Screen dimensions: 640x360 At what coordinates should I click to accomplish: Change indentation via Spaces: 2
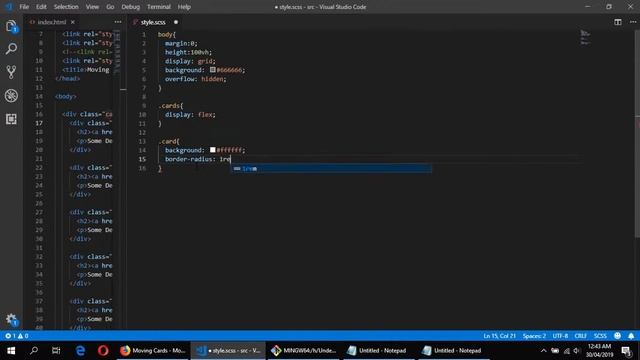pyautogui.click(x=534, y=336)
